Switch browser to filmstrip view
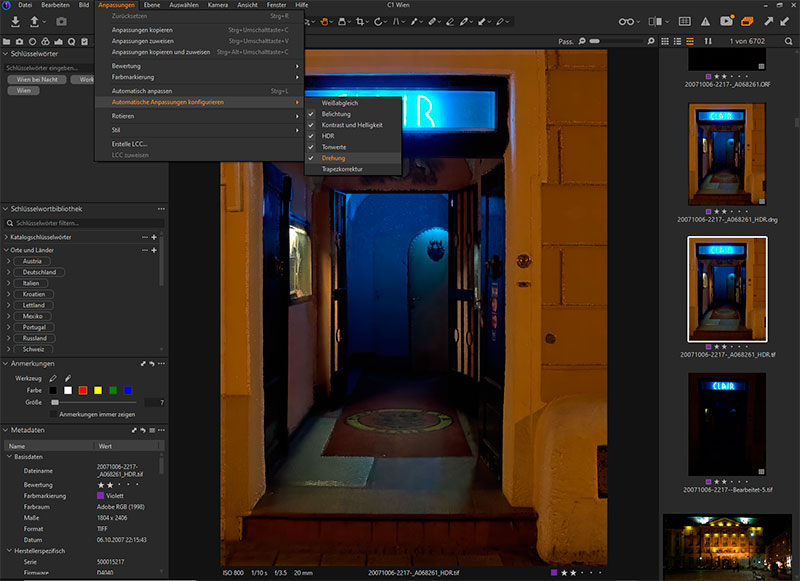 (x=690, y=41)
